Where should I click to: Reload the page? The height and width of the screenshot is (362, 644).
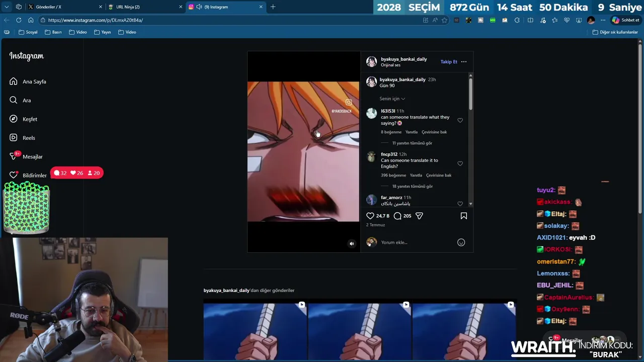pyautogui.click(x=19, y=20)
